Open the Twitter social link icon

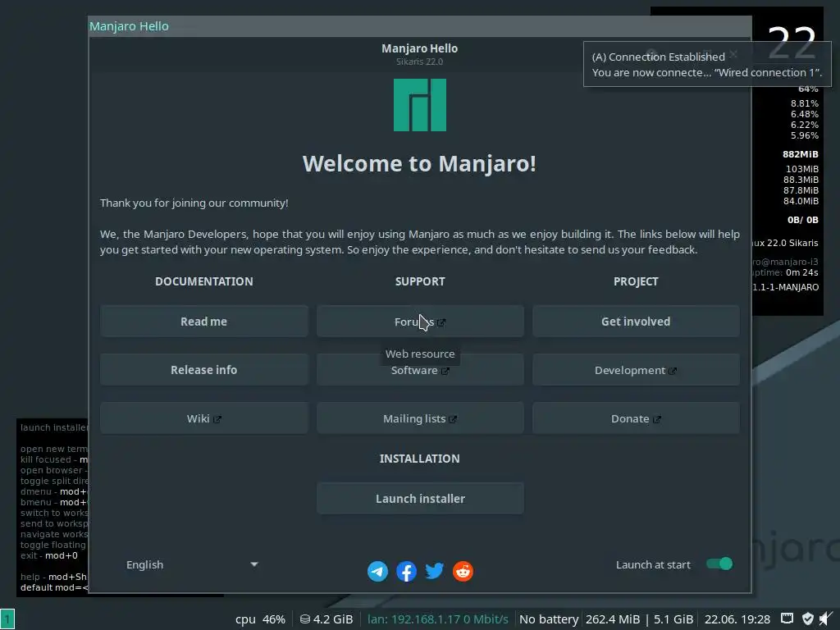click(x=435, y=571)
